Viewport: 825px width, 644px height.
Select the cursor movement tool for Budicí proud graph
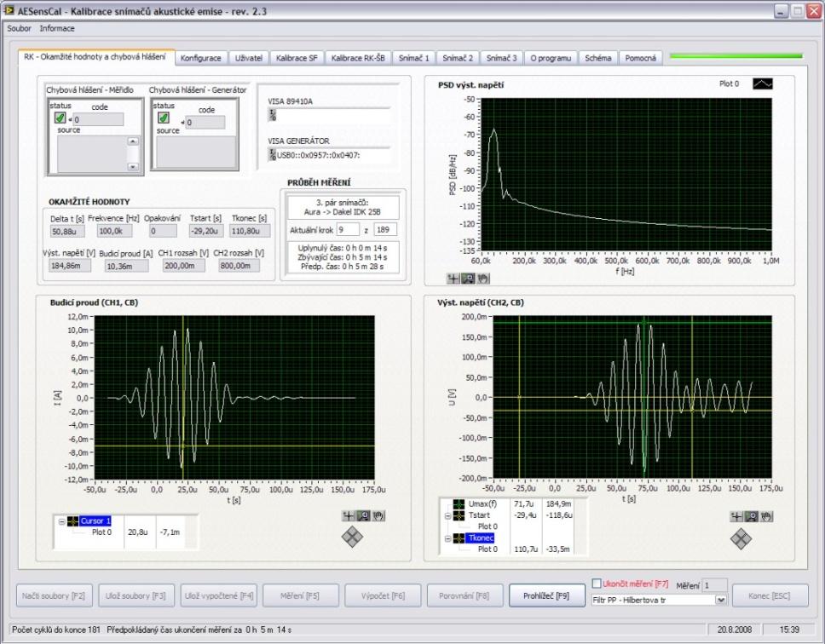[x=349, y=515]
